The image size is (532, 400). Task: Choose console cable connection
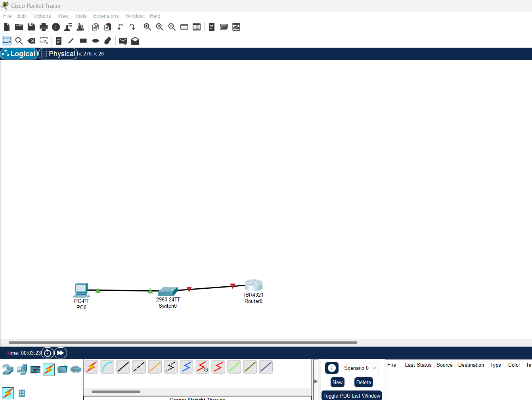pos(107,367)
